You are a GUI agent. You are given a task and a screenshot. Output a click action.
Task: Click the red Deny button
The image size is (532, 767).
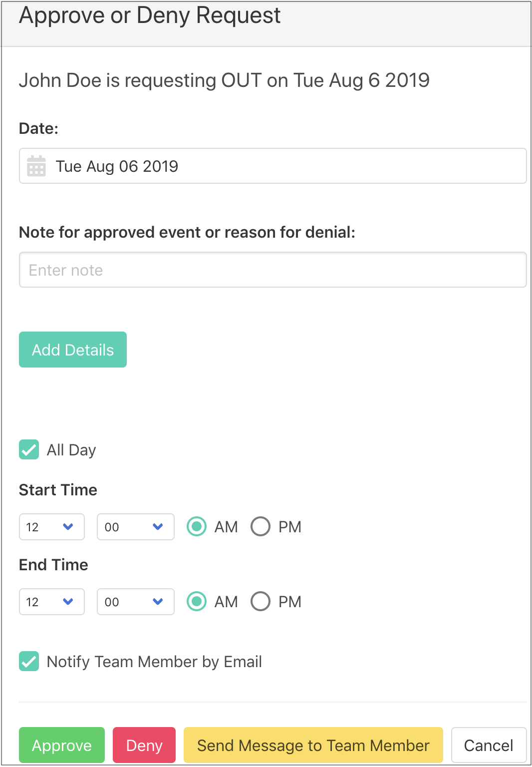pos(144,745)
